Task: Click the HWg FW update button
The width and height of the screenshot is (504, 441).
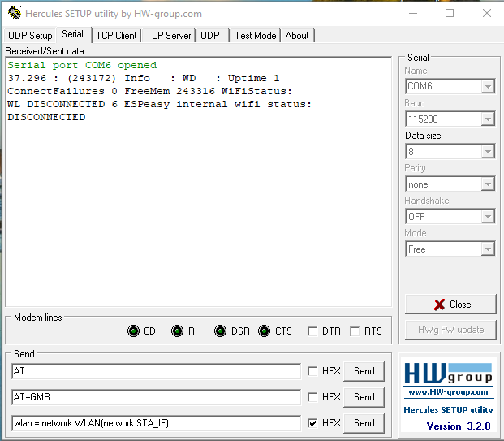Action: coord(450,330)
